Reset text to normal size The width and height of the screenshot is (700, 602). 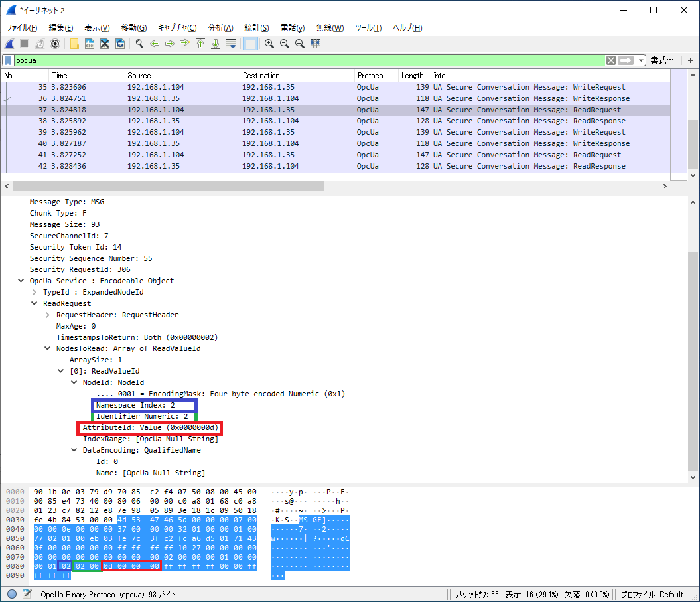point(299,44)
